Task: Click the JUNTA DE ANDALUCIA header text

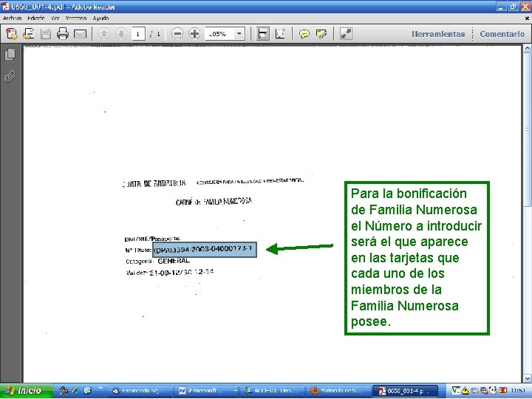Action: [154, 183]
